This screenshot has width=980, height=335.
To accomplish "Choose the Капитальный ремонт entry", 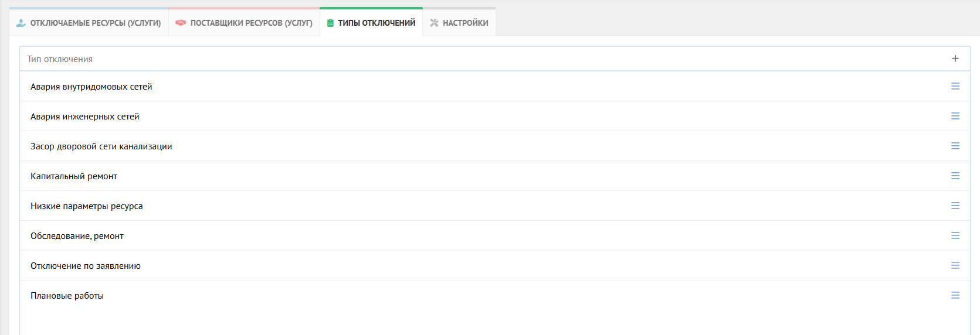I will pos(73,176).
